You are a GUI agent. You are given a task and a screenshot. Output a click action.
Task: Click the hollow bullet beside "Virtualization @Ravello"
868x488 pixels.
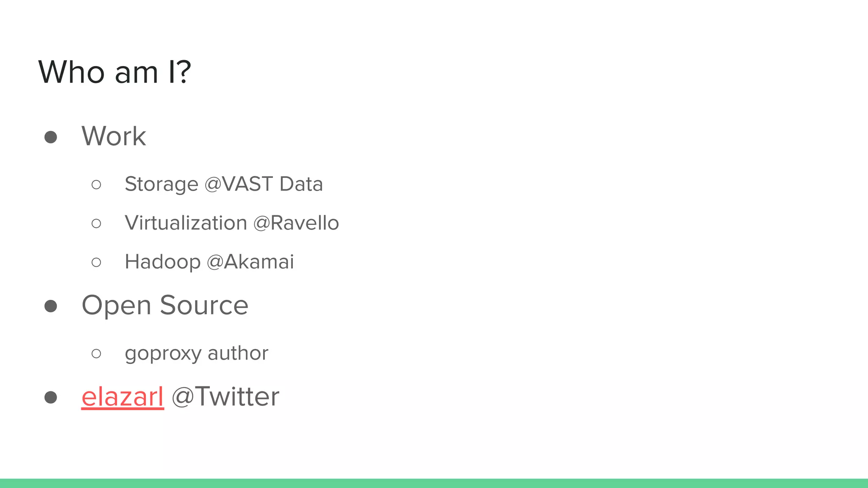point(96,224)
